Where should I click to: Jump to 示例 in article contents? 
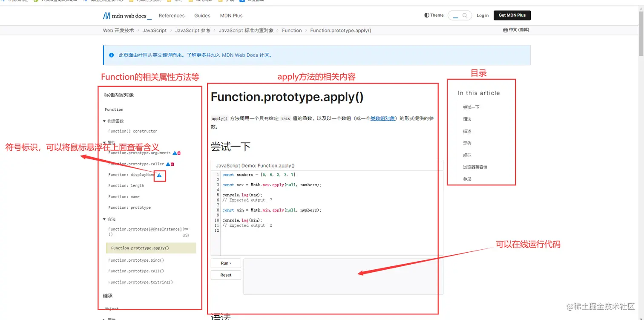point(467,143)
